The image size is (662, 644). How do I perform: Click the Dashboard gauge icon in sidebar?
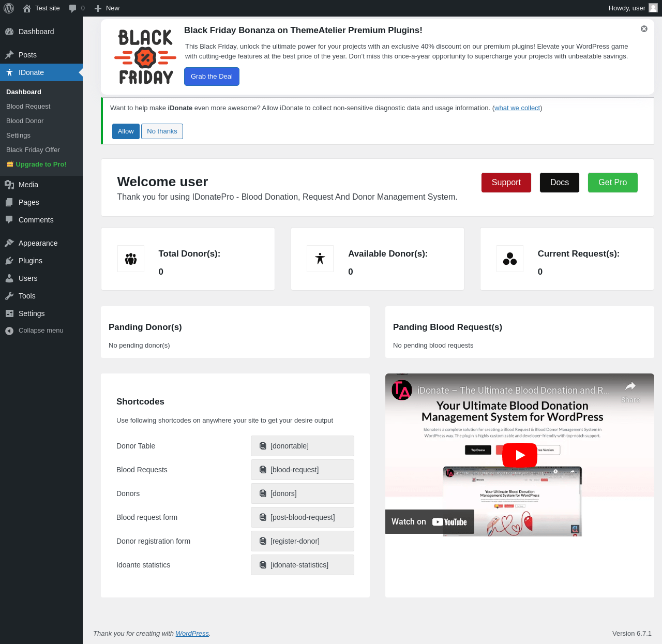9,32
